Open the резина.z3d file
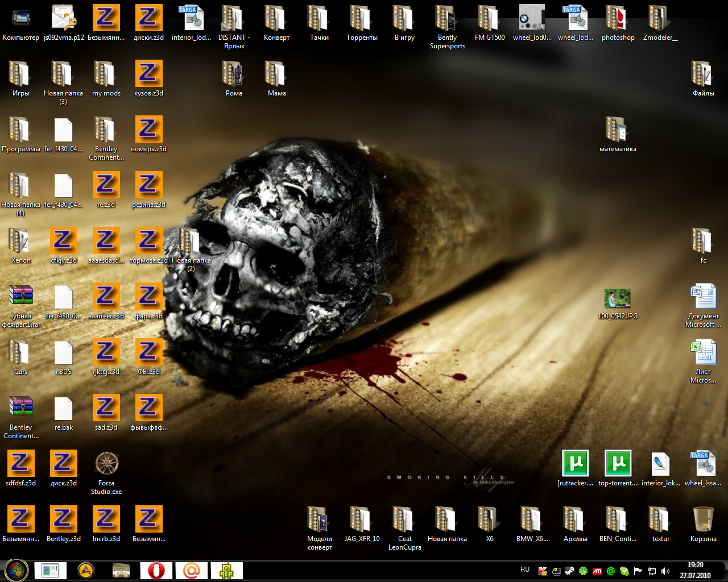 [x=149, y=191]
